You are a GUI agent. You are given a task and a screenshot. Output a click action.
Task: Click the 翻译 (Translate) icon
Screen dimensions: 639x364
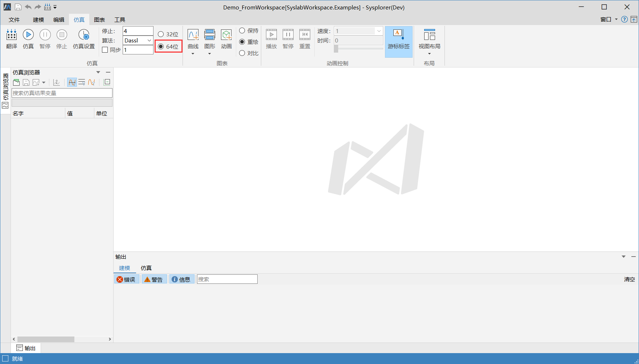click(x=12, y=36)
